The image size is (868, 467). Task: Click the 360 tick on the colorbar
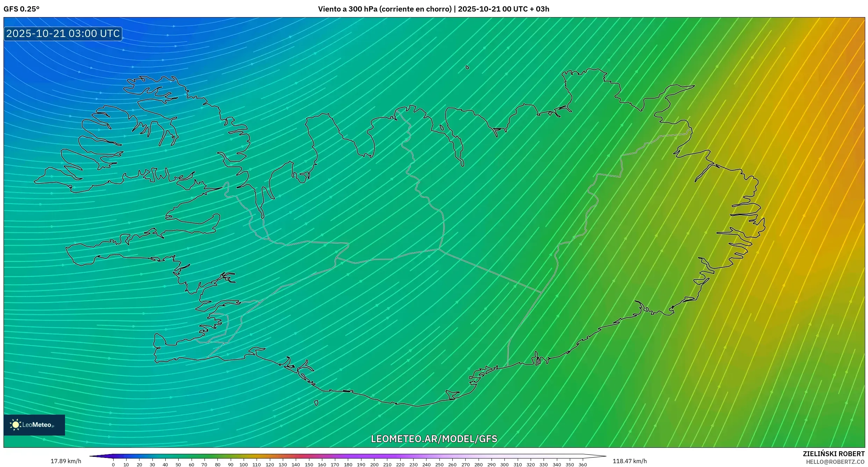tap(582, 465)
